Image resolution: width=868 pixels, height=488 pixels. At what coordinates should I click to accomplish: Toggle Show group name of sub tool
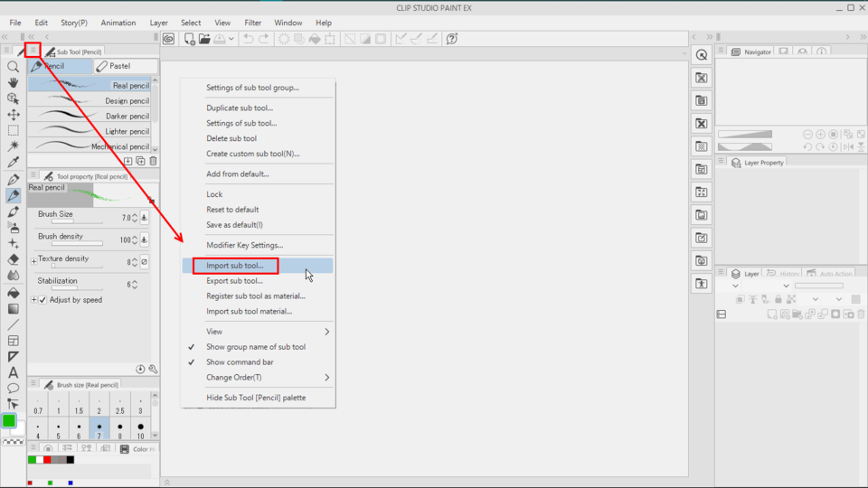tap(256, 347)
